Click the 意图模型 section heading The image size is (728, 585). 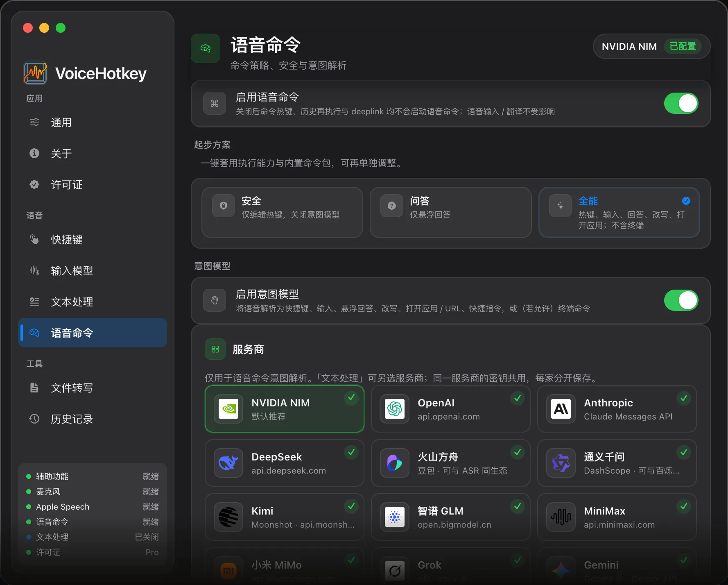click(212, 266)
